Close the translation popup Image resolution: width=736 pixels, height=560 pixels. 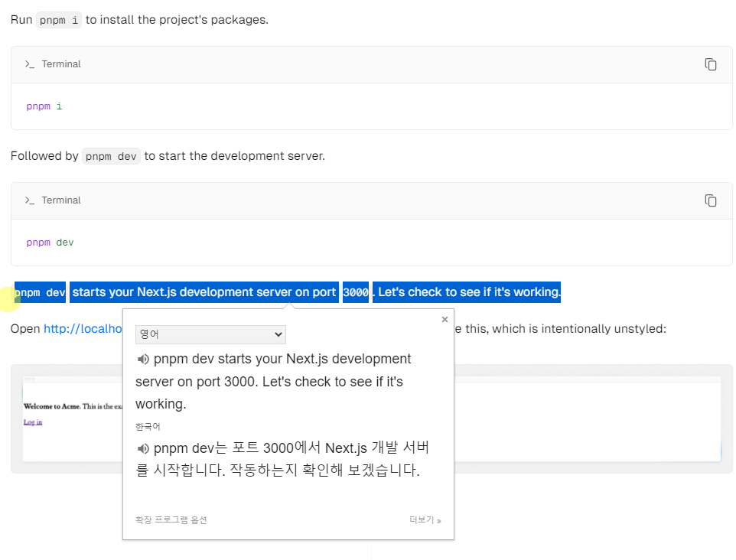click(x=445, y=319)
